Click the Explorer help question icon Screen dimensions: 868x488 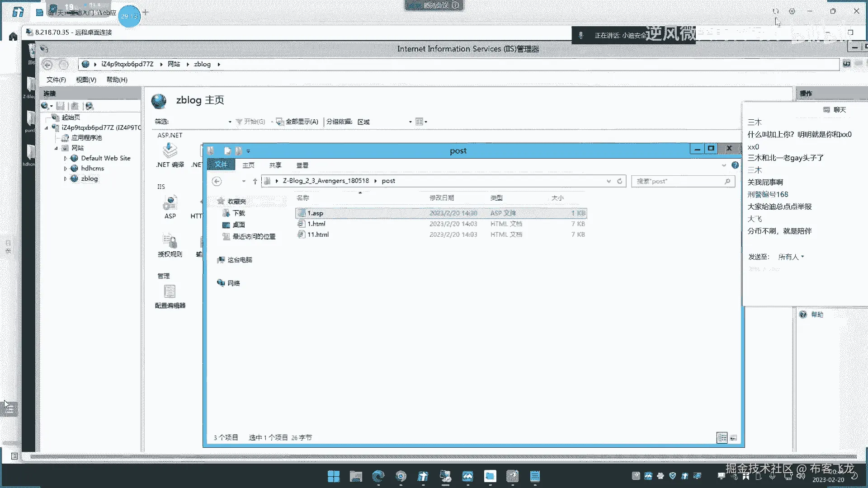[735, 165]
